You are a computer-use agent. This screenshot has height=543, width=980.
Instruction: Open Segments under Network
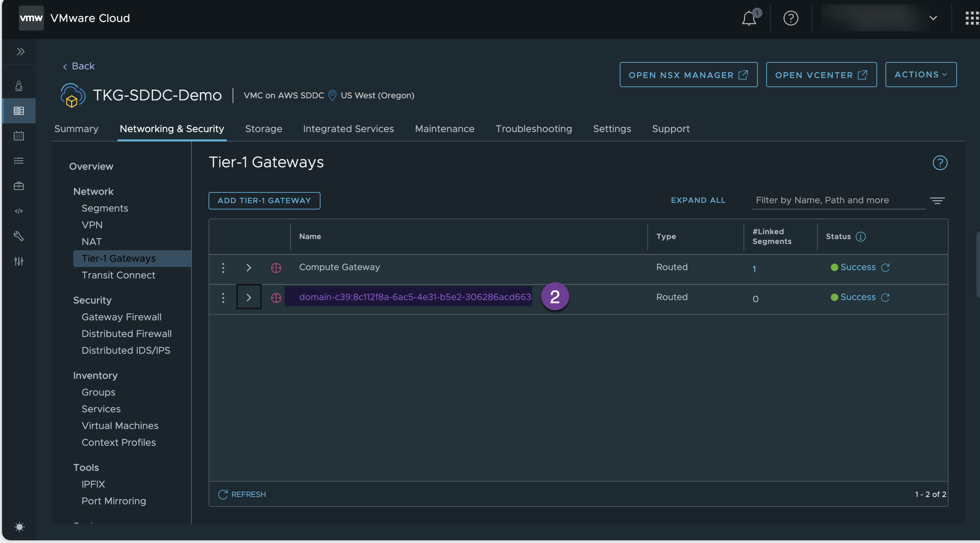tap(105, 208)
